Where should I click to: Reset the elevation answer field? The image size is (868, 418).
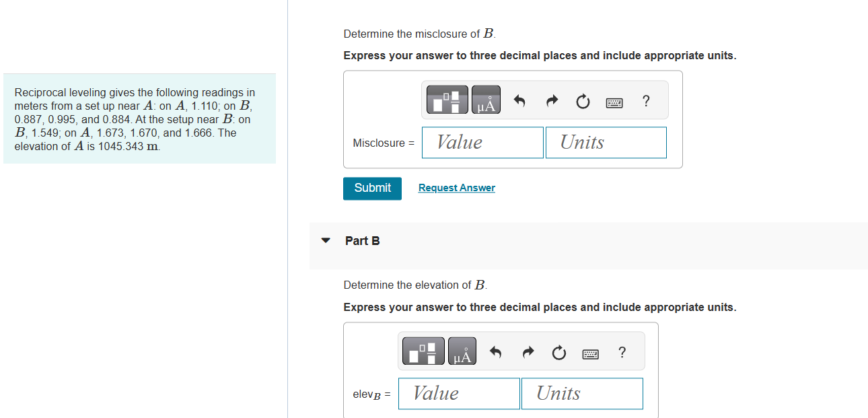[558, 351]
